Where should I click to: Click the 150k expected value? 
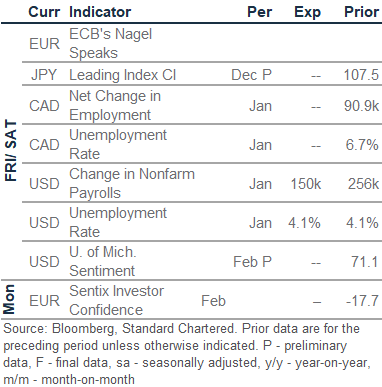click(306, 184)
